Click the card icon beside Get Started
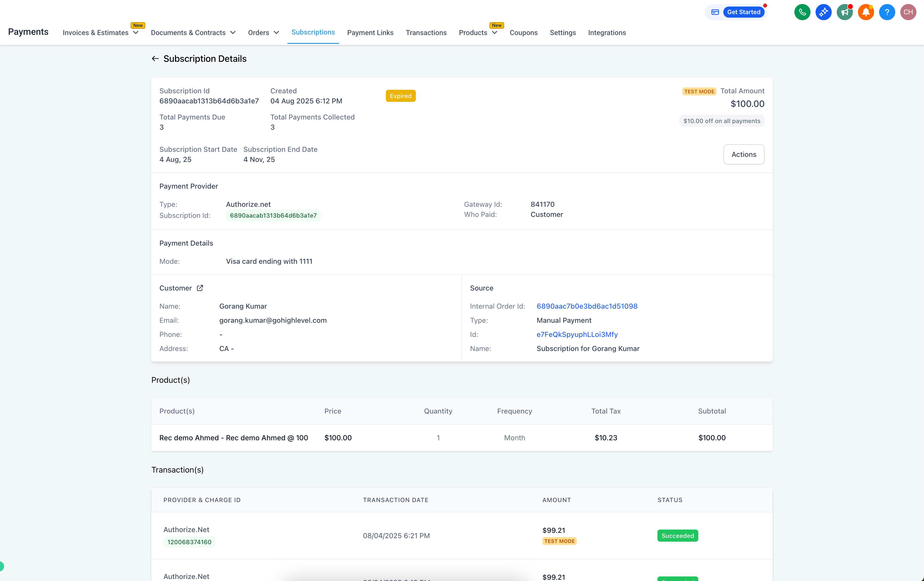The height and width of the screenshot is (581, 924). pos(715,12)
